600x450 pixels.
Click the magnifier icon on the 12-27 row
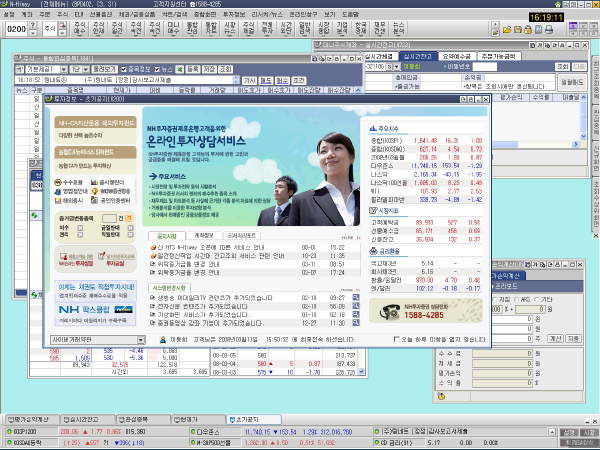[x=356, y=323]
